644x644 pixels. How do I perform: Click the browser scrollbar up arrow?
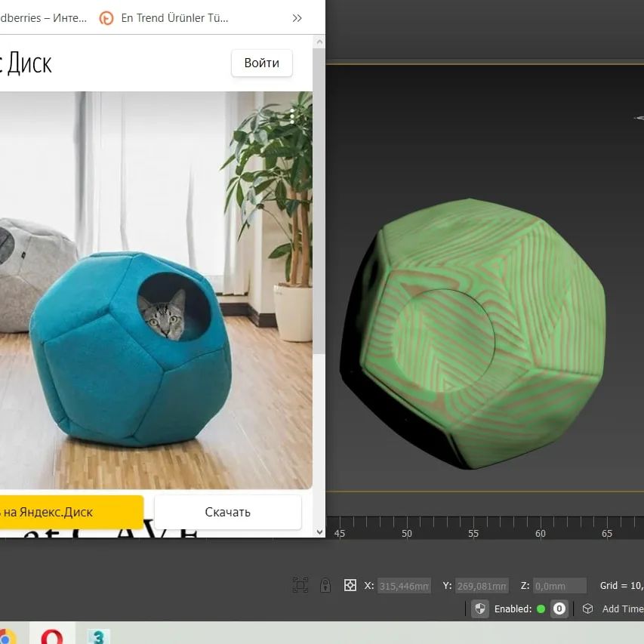click(x=319, y=42)
